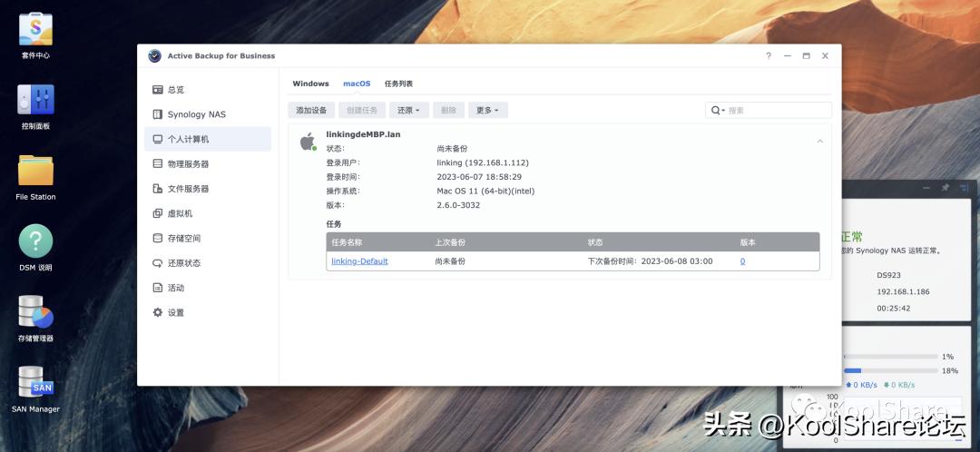
Task: Click the help question mark in title bar
Action: pos(769,55)
